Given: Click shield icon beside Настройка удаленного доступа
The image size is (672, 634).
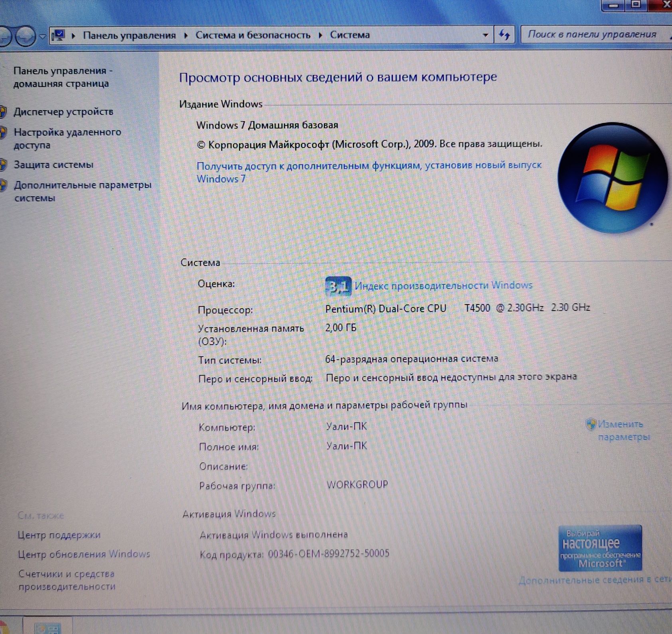Looking at the screenshot, I should (4, 132).
